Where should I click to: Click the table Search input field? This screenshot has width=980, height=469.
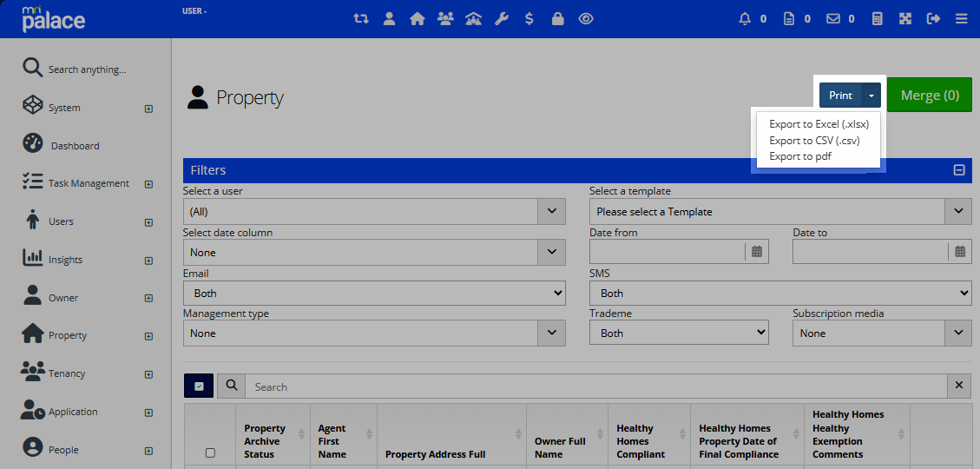(x=596, y=386)
